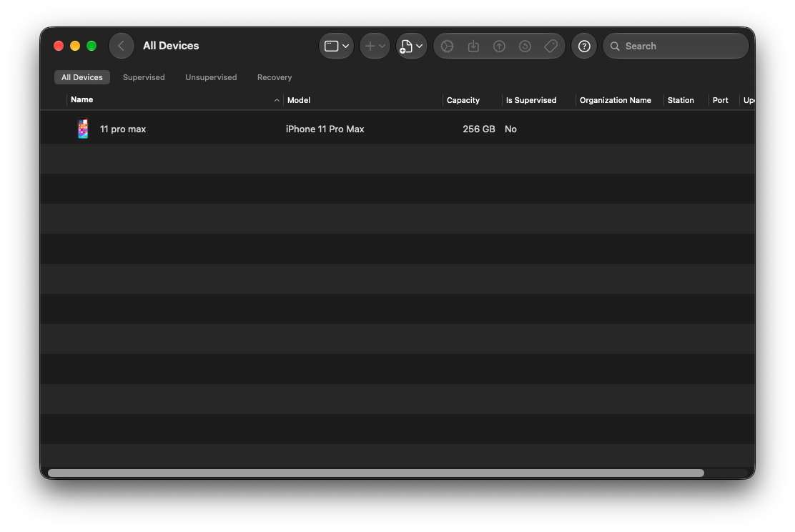Switch to the Supervised filter tab

[144, 77]
